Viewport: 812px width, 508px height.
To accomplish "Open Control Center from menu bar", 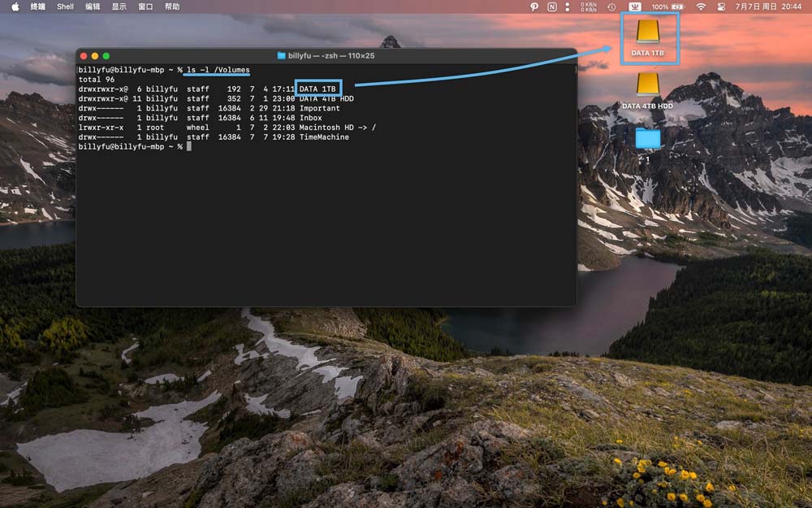I will [x=721, y=7].
